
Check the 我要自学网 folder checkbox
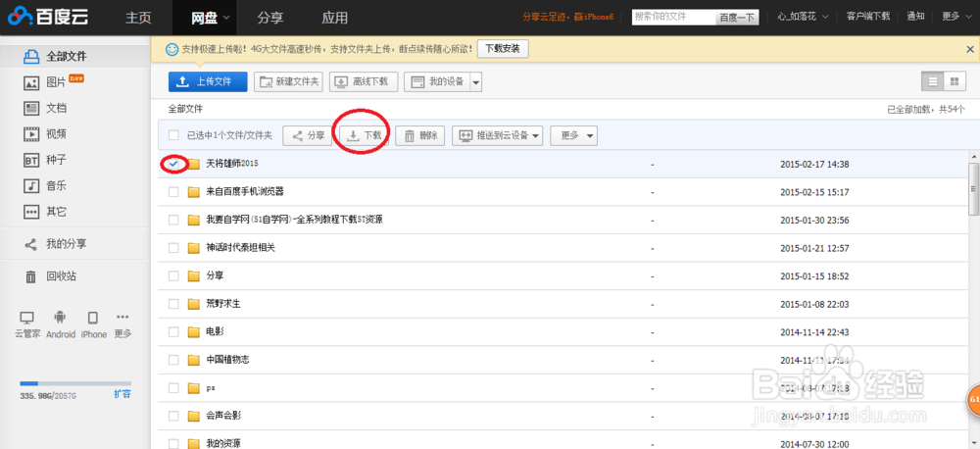(173, 220)
